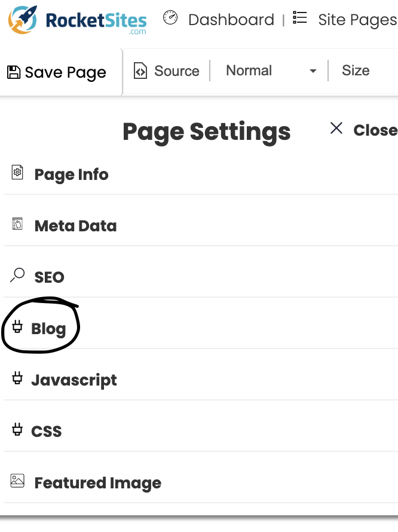Image resolution: width=398 pixels, height=532 pixels.
Task: Go to Site Pages menu item
Action: click(357, 20)
